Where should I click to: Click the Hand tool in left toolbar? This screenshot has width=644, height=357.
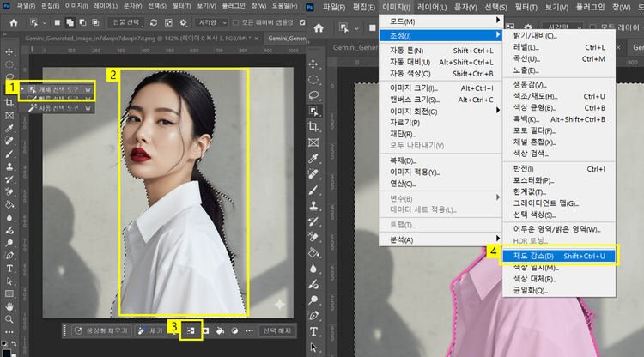pos(9,306)
